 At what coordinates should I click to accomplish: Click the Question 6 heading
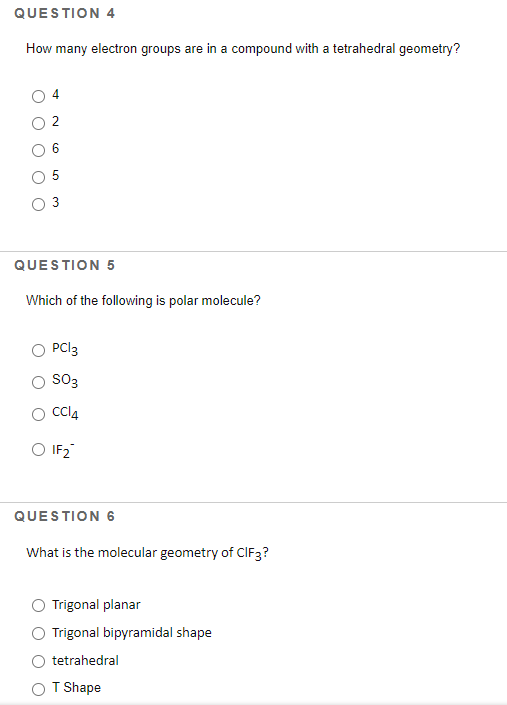(x=65, y=516)
